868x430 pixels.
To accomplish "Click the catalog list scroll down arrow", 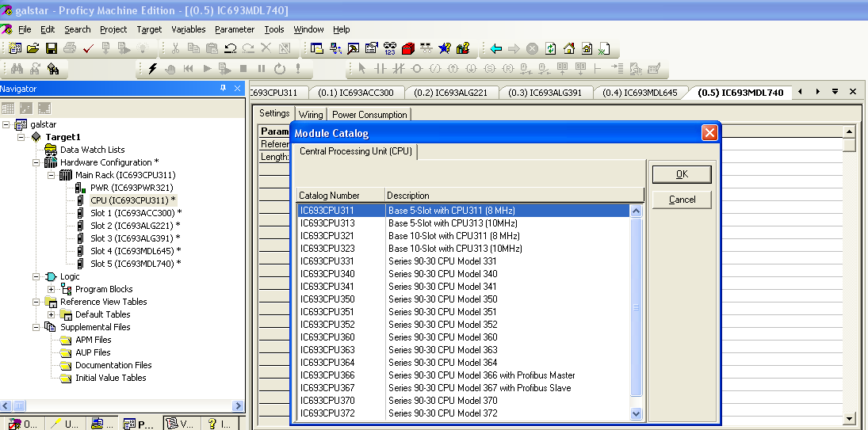I will click(x=636, y=413).
